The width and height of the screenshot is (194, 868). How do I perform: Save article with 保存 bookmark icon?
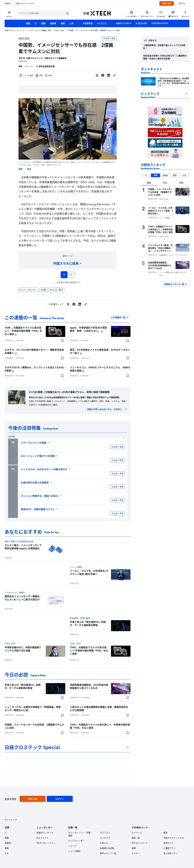46,76
